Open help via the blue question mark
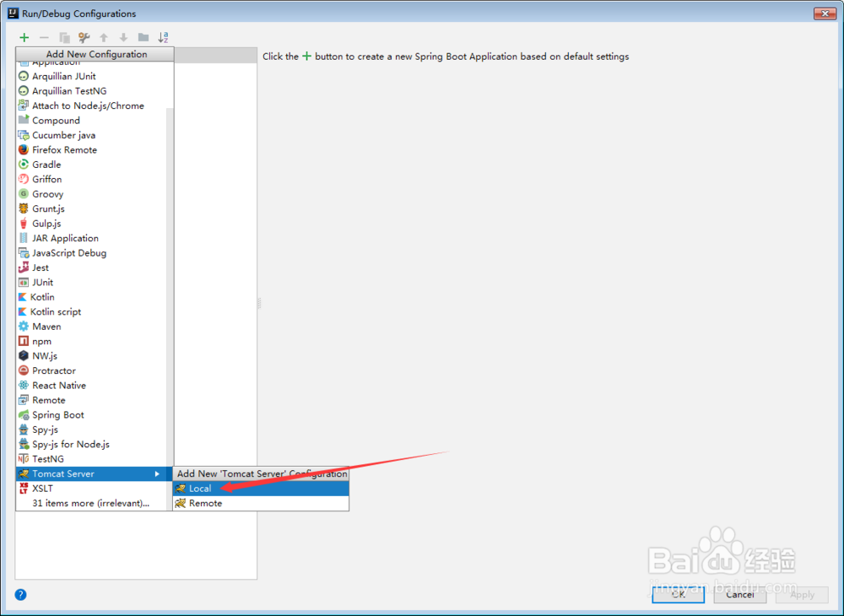Viewport: 844px width, 616px height. pyautogui.click(x=20, y=594)
